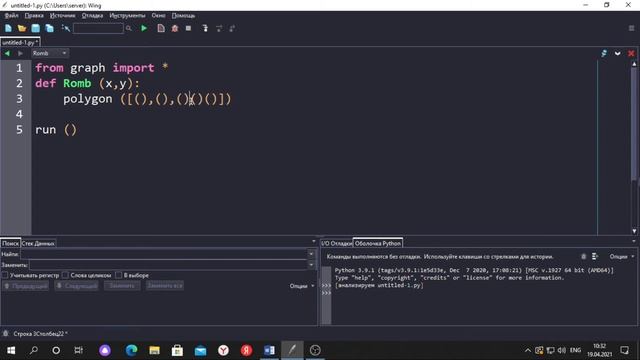Click the trash icon in the Python shell panel
The image size is (640, 360).
pos(583,256)
